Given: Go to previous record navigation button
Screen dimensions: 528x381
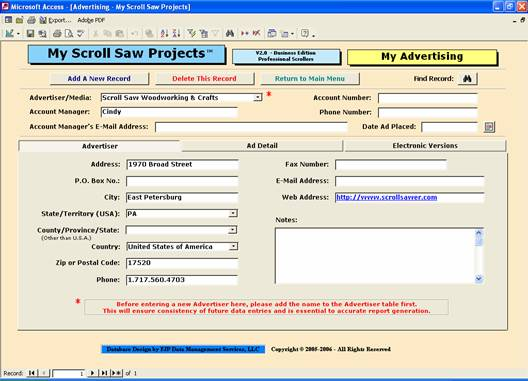Looking at the screenshot, I should tap(44, 373).
